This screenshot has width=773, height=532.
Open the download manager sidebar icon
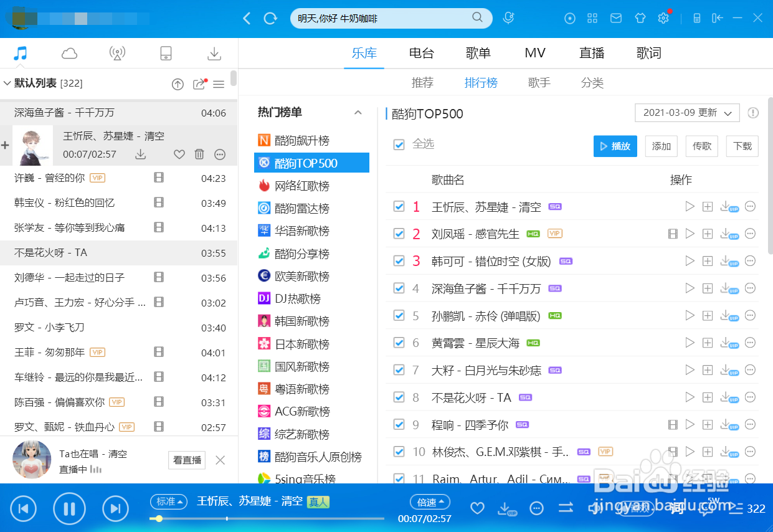tap(214, 54)
